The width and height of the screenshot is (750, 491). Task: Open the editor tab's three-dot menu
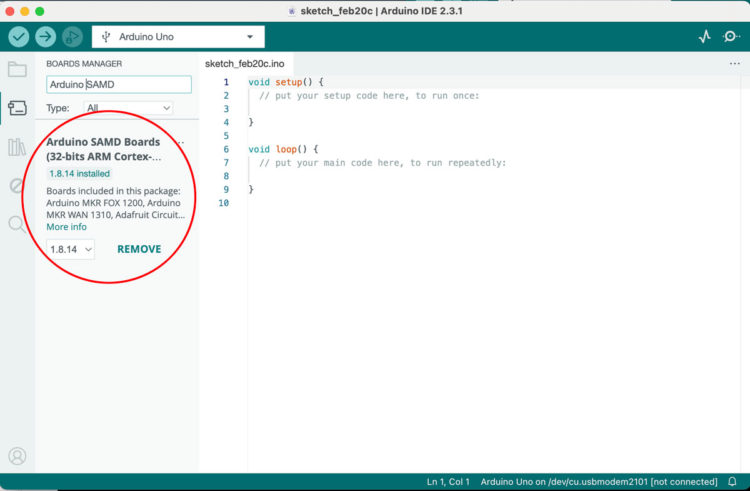tap(735, 63)
